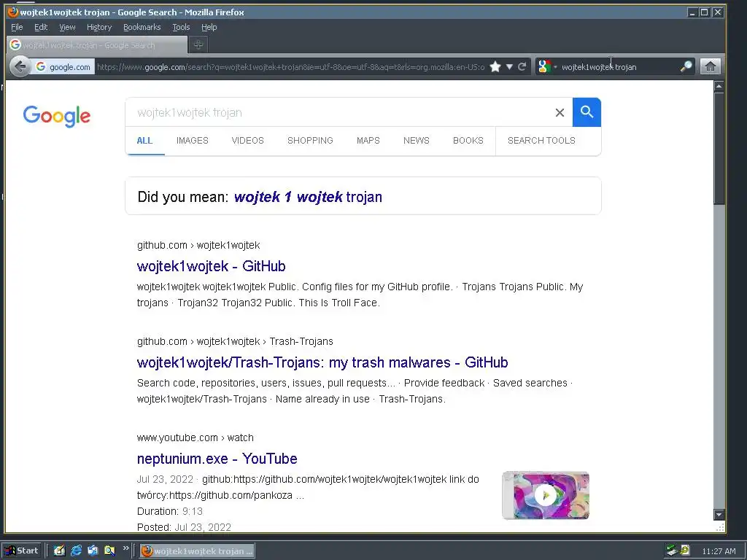This screenshot has height=560, width=747.
Task: Open the Trash-Trojans GitHub result link
Action: (x=322, y=362)
